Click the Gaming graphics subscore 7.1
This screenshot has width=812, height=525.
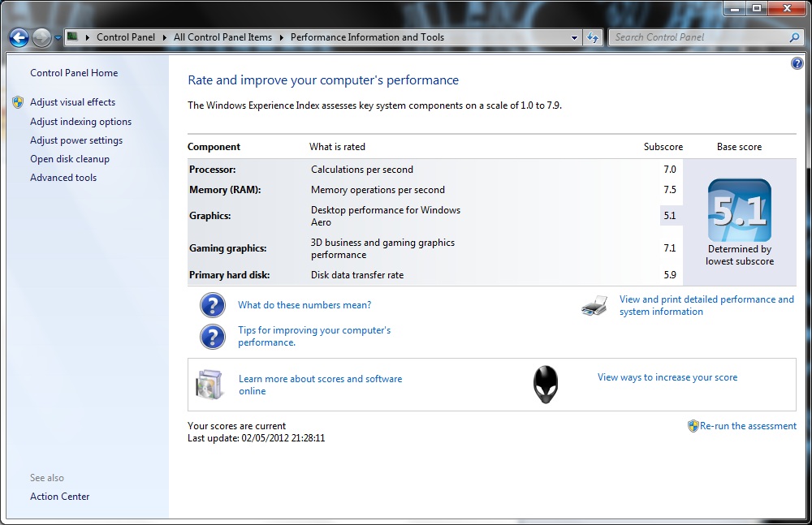[670, 248]
